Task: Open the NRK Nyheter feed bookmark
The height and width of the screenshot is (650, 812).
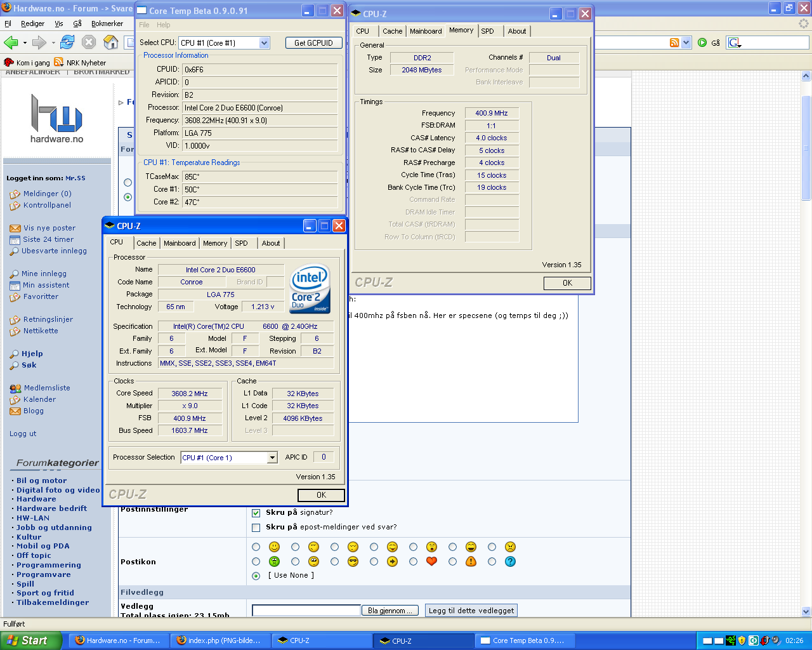Action: [81, 63]
